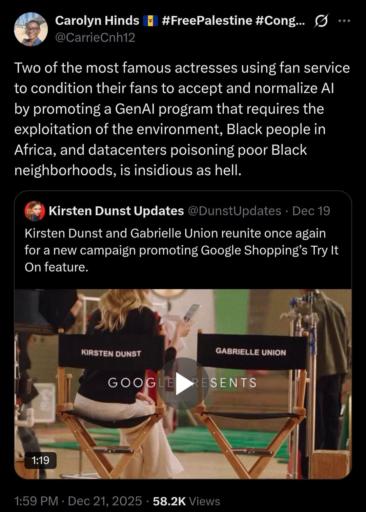Open the main tweet text body
The width and height of the screenshot is (366, 512).
[182, 119]
